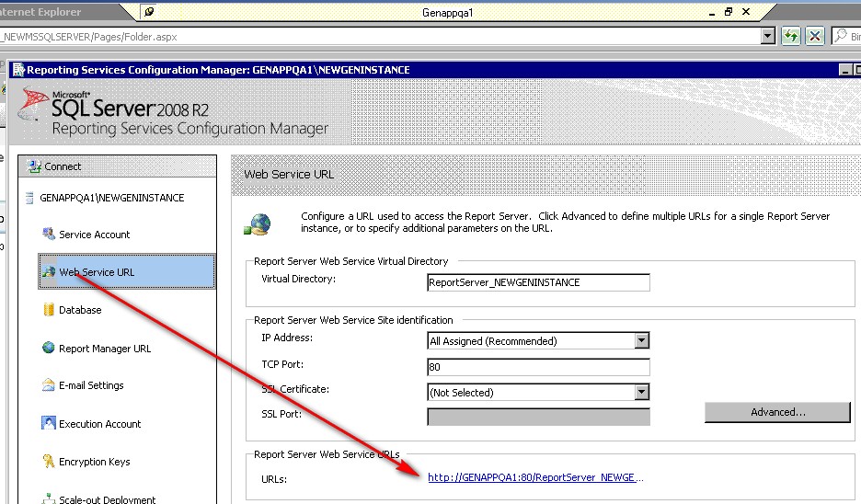861x504 pixels.
Task: Click the Virtual Directory label
Action: click(x=299, y=279)
